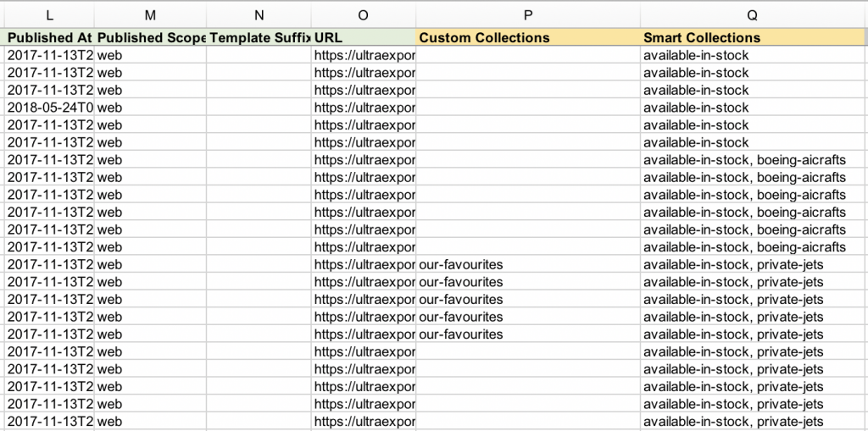Viewport: 868px width, 431px height.
Task: Select column O by its letter header
Action: pyautogui.click(x=364, y=15)
